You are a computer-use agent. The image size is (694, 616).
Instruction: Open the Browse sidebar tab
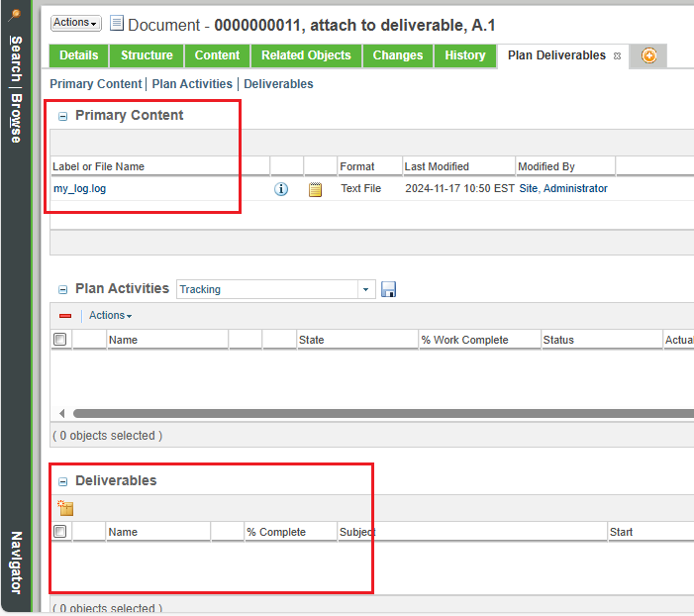click(x=16, y=118)
